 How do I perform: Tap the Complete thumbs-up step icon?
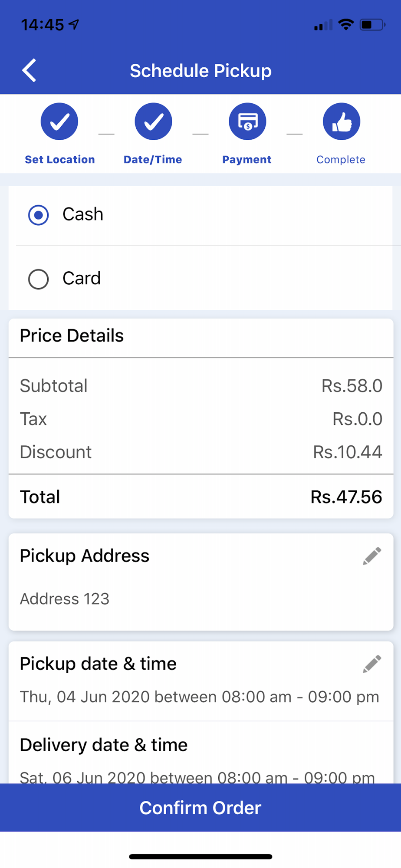342,122
